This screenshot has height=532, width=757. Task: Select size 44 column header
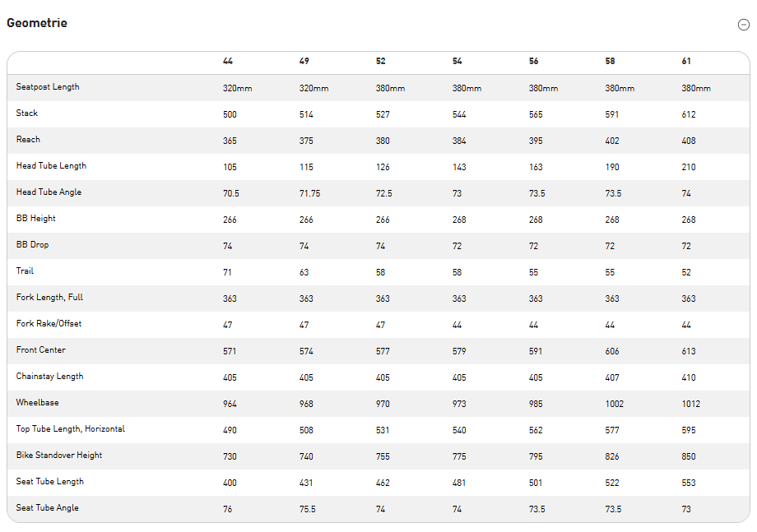pos(228,62)
